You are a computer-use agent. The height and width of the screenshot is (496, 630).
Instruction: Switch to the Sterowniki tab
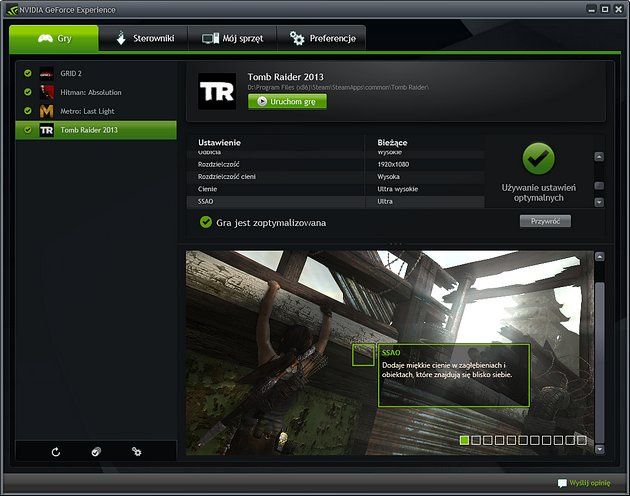[143, 39]
